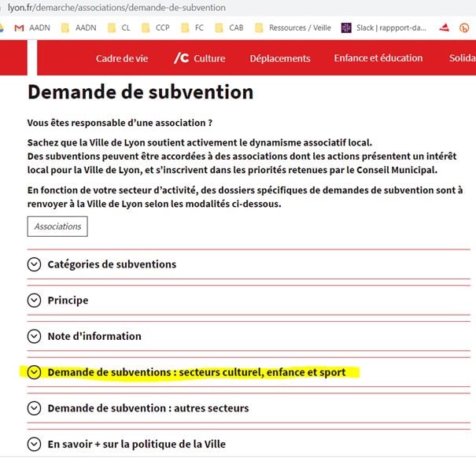Click the Demande de subvention page title
The image size is (476, 465).
point(140,92)
